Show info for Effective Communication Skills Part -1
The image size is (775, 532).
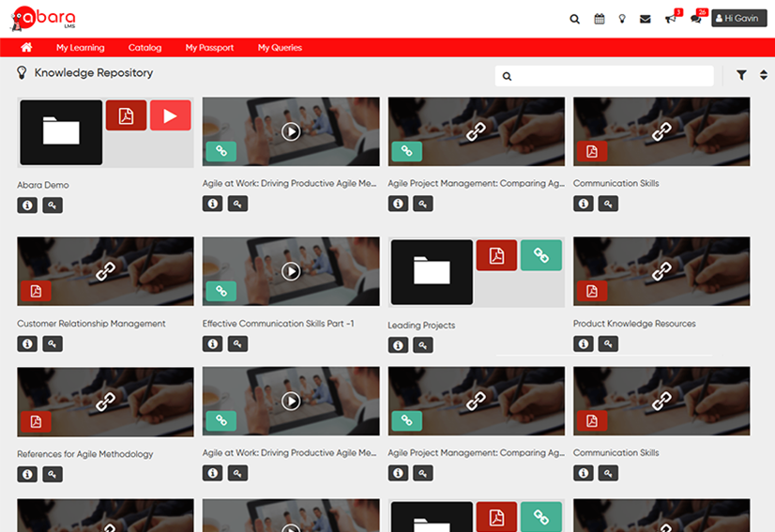[x=213, y=343]
